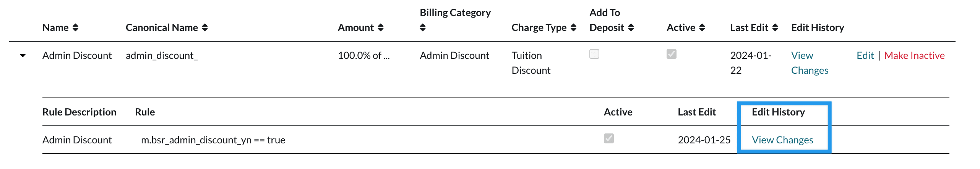The image size is (980, 169).
Task: Collapse the Admin Discount row expander
Action: pos(23,56)
